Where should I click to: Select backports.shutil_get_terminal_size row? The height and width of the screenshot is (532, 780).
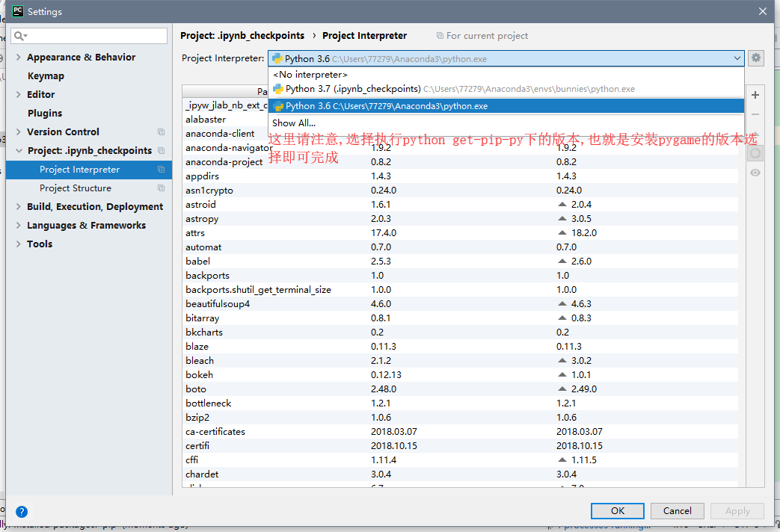pyautogui.click(x=460, y=289)
